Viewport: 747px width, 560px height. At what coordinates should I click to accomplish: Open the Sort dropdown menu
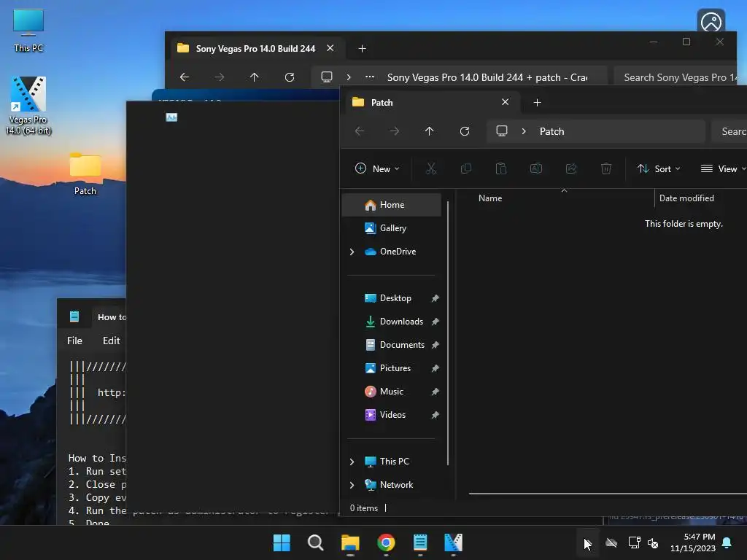pyautogui.click(x=659, y=168)
